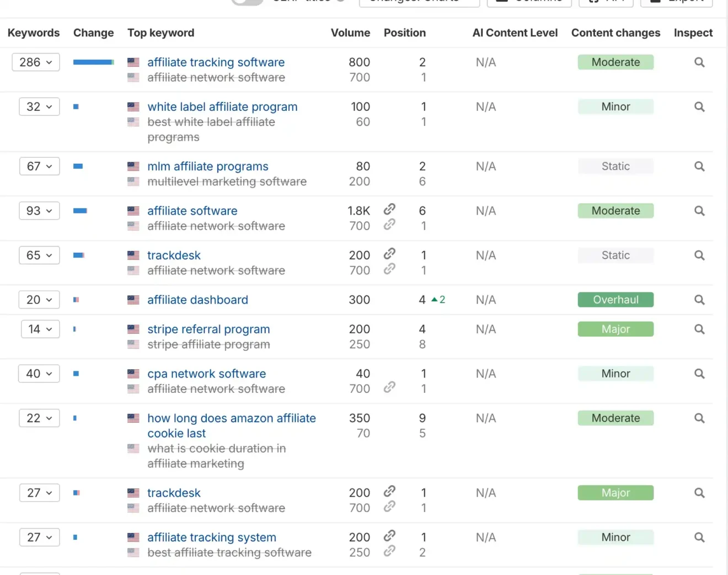Expand the 65 keywords dropdown

pos(39,255)
